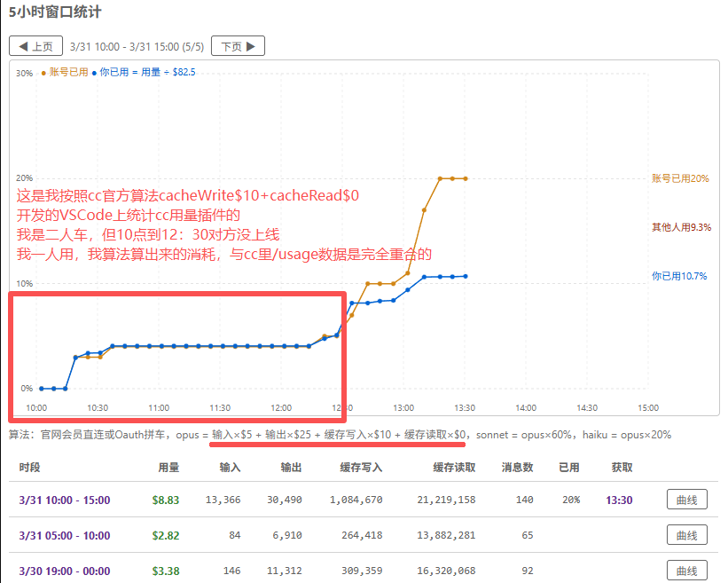Screen dimensions: 728x583
Task: Click the 30% y-axis label
Action: (24, 74)
